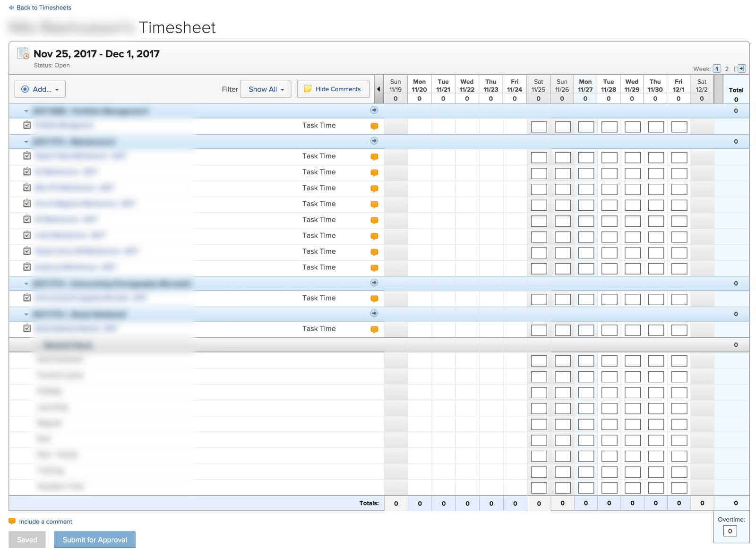Toggle the comment balloon on the last Task Time row
The height and width of the screenshot is (549, 756).
pos(374,329)
